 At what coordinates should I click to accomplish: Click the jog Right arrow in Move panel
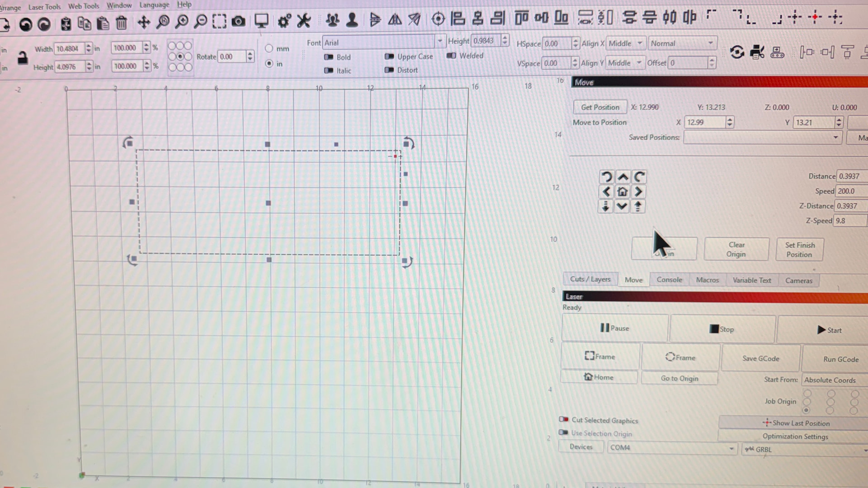[x=638, y=192]
